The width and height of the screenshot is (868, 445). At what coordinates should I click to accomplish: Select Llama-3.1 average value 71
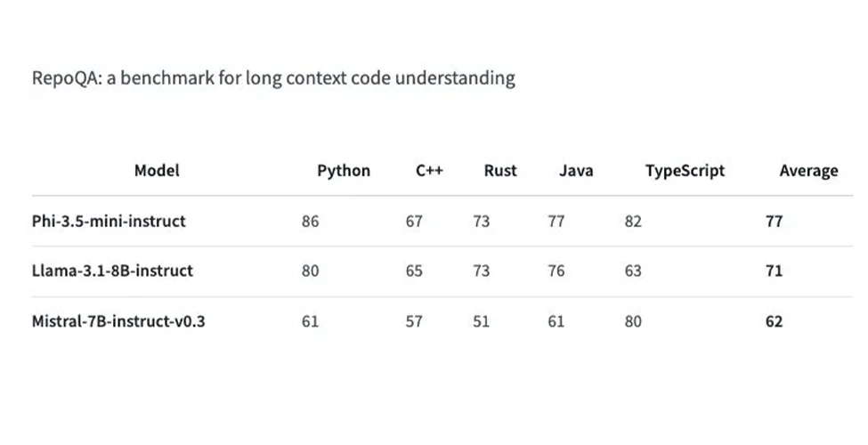(x=774, y=271)
